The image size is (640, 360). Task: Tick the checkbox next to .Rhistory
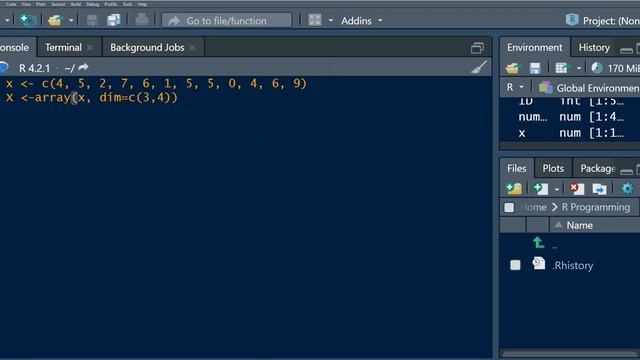[x=515, y=265]
